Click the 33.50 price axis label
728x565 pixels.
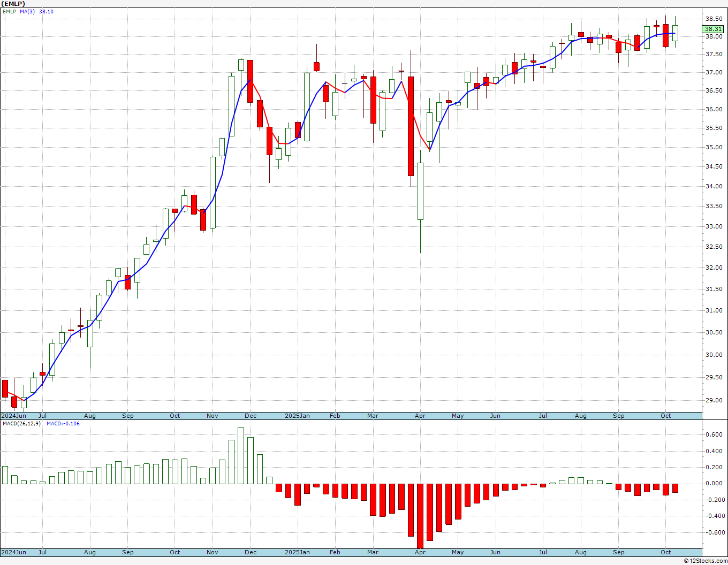click(x=713, y=206)
